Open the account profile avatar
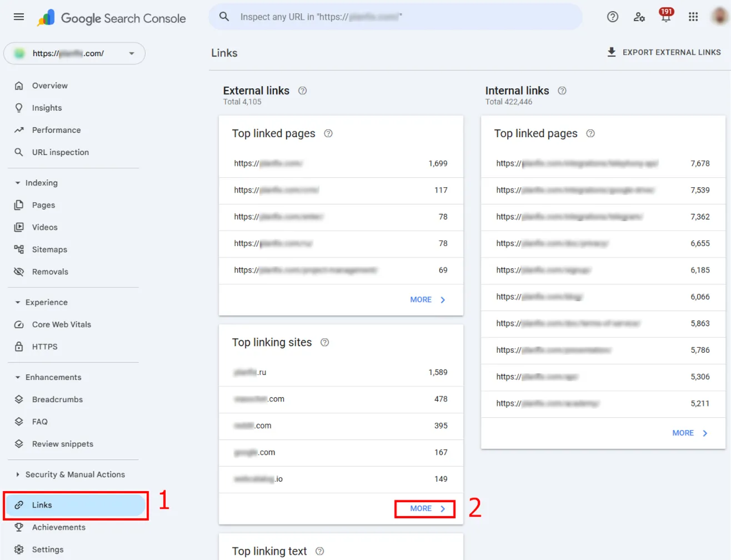 coord(720,16)
